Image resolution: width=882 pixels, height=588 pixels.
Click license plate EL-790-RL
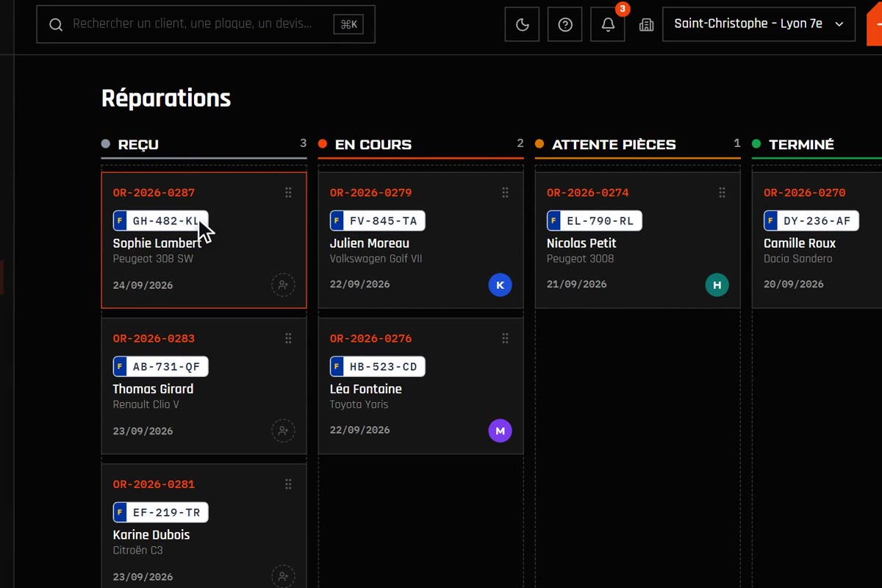pyautogui.click(x=594, y=220)
